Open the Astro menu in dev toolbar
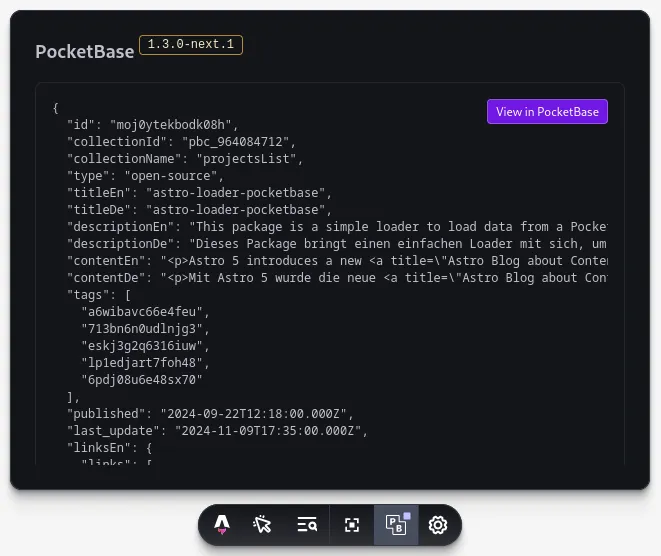 tap(222, 525)
